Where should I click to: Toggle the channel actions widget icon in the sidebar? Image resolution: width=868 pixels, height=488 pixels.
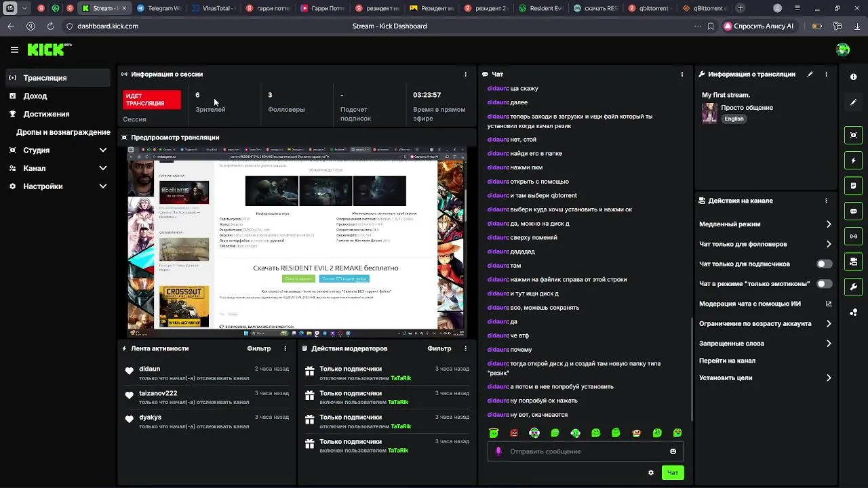(853, 262)
